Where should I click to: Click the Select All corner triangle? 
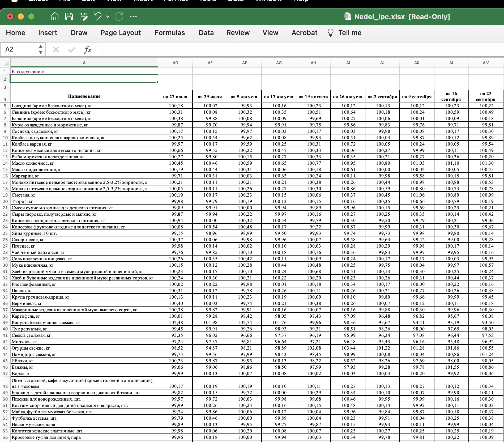(x=6, y=63)
